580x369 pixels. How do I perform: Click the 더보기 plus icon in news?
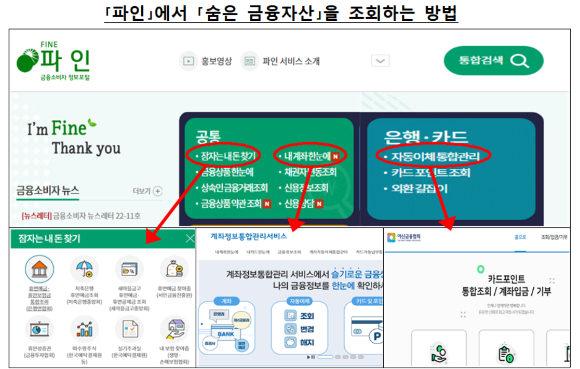(x=158, y=191)
